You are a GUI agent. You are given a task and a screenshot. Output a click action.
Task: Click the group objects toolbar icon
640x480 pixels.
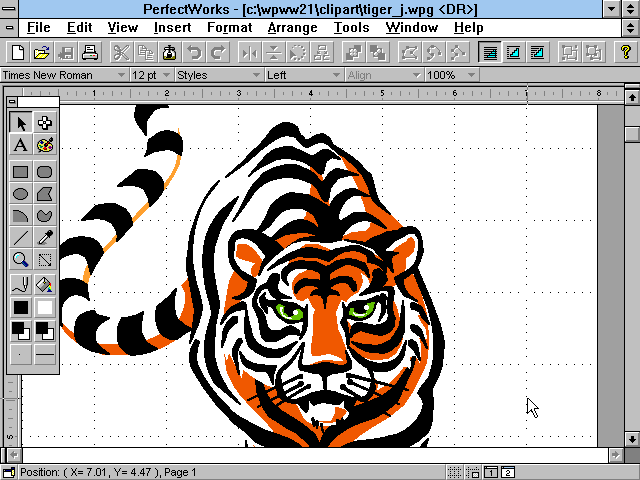tap(569, 53)
